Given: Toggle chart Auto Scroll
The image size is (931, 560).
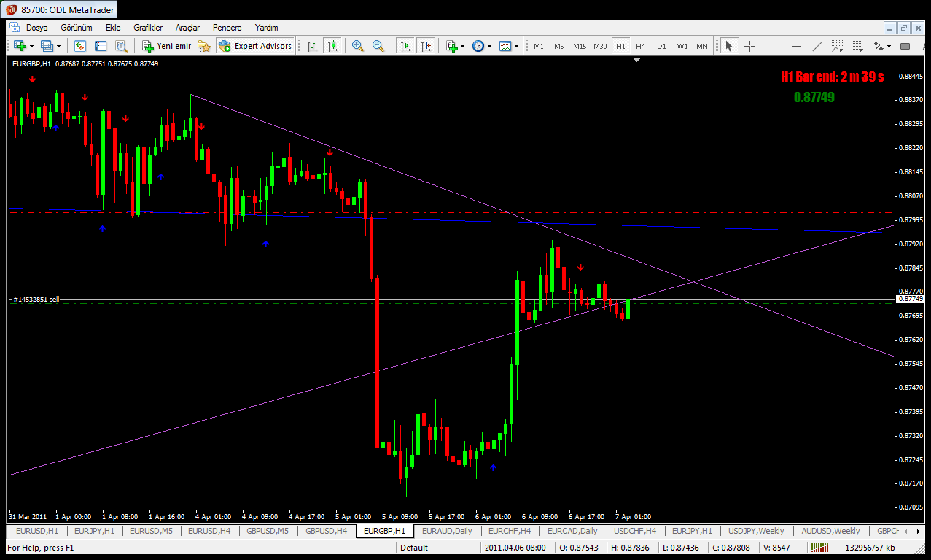Looking at the screenshot, I should click(405, 46).
